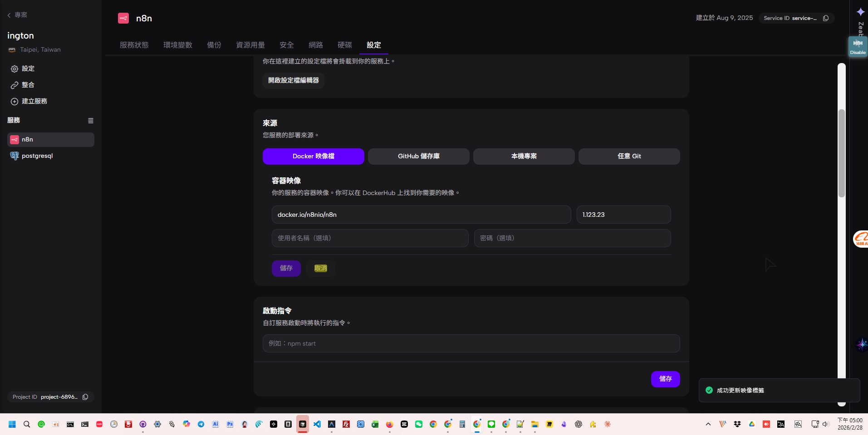This screenshot has width=868, height=435.
Task: Open the volume control in the tray
Action: tap(825, 425)
